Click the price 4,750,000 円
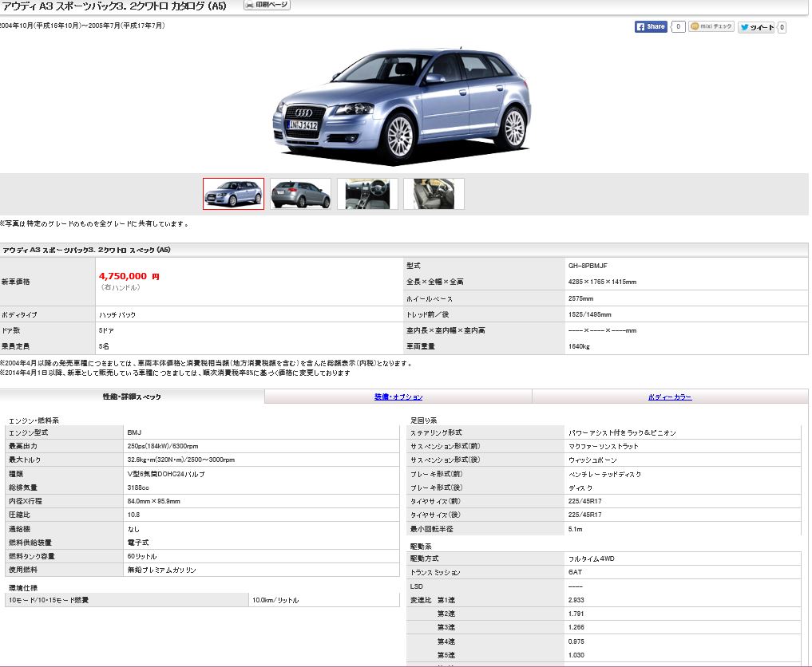 (129, 276)
